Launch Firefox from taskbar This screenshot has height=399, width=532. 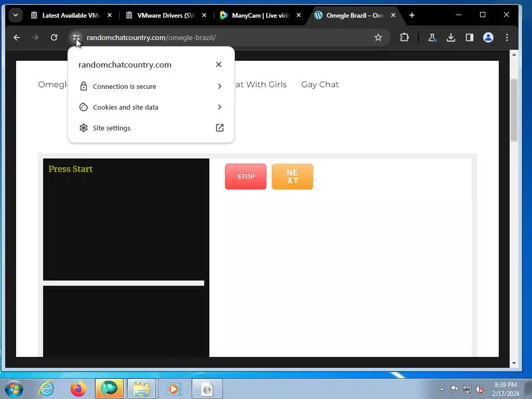78,389
